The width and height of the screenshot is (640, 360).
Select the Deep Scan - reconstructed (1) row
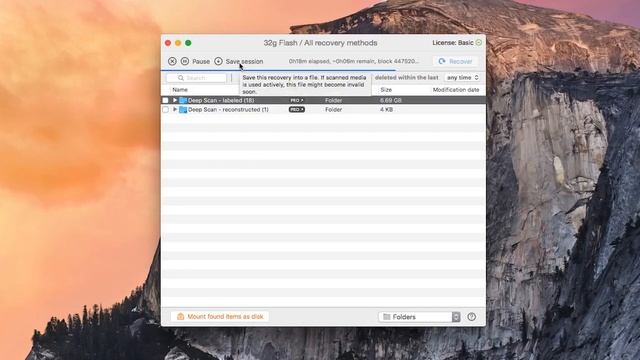tap(323, 110)
